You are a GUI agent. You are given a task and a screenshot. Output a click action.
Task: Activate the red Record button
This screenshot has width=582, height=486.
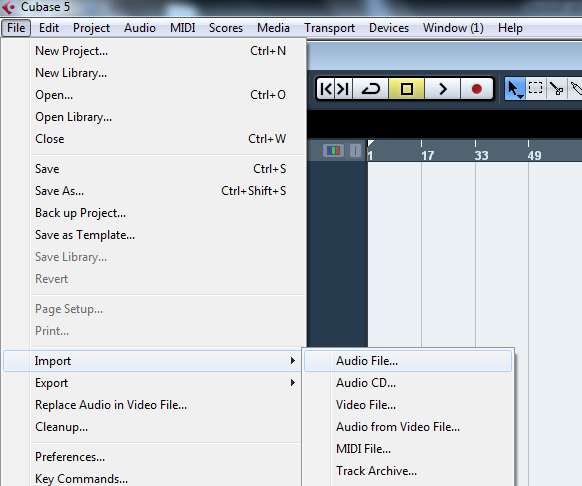point(477,89)
